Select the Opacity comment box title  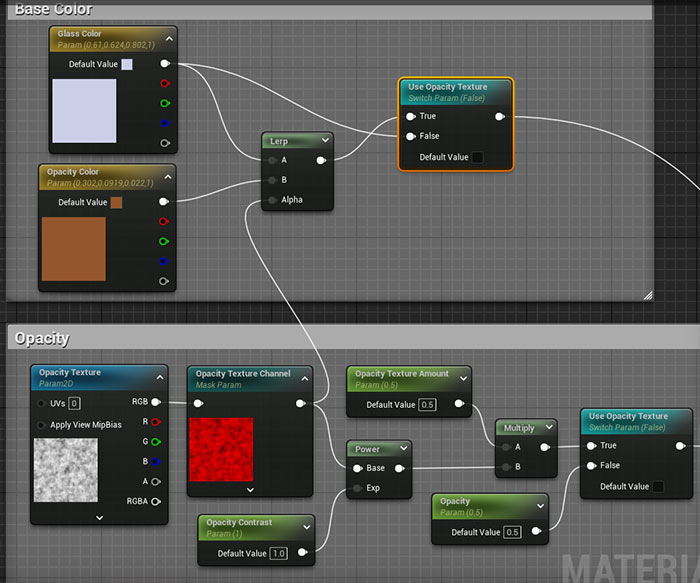click(42, 338)
